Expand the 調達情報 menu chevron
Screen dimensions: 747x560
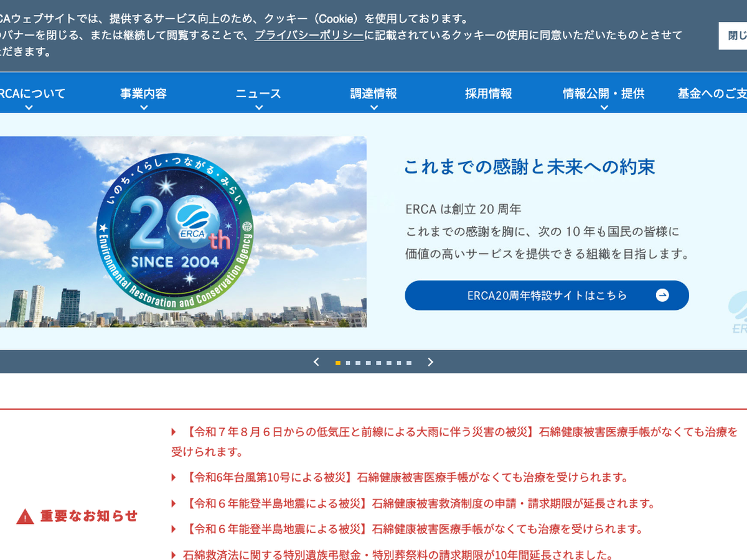(x=374, y=108)
